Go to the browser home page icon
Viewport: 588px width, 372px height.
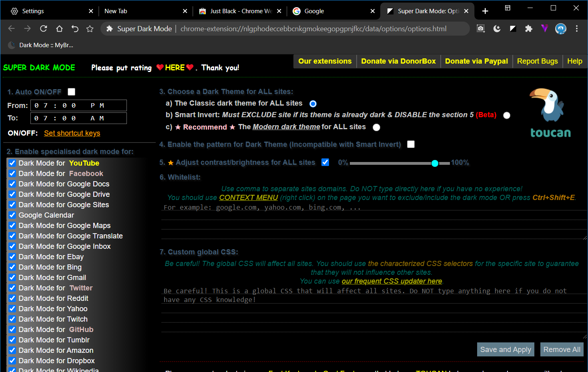[58, 28]
